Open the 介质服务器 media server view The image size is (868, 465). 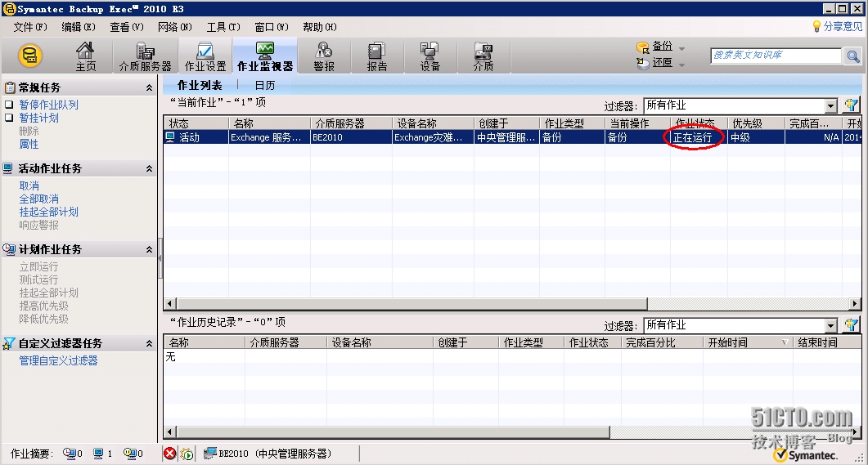[x=146, y=56]
